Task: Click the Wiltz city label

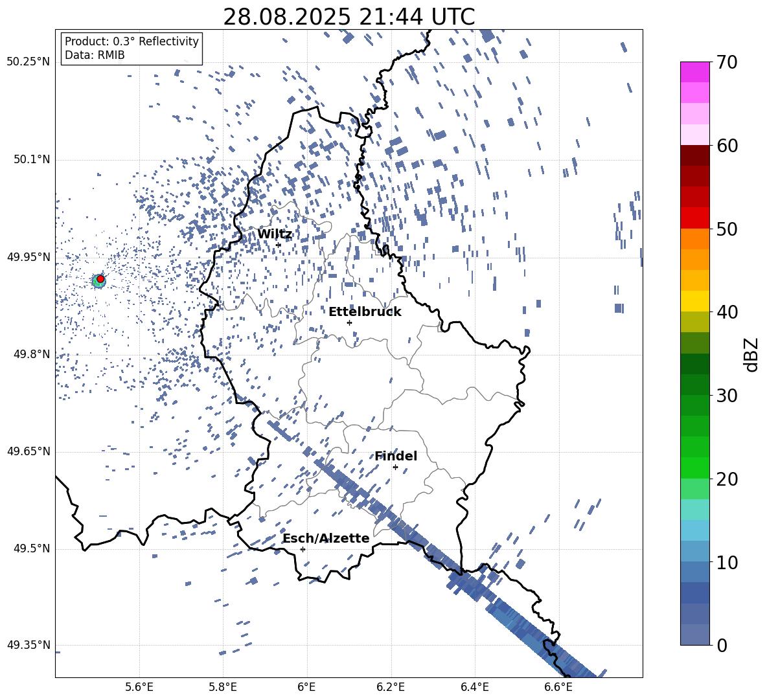Action: pos(275,234)
